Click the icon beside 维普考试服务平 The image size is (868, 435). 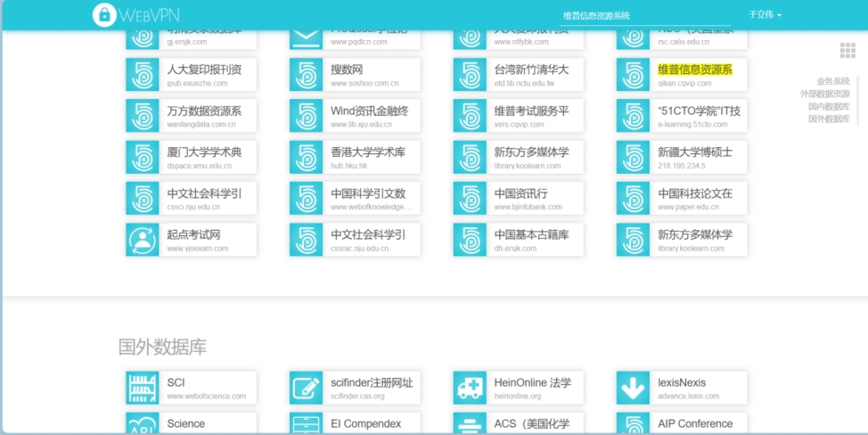coord(470,116)
